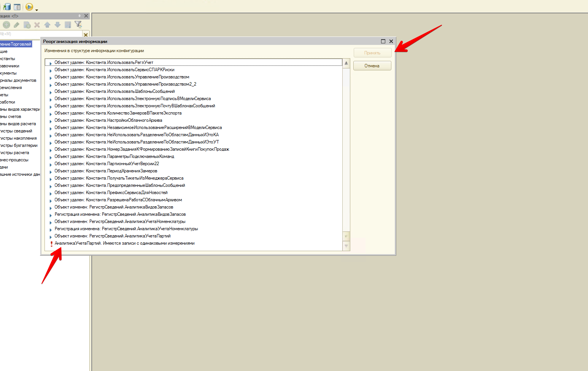Screen dimensions: 588x371
Task: Expand the ИспользоватьРеглУчет deleted object row
Action: click(x=51, y=63)
